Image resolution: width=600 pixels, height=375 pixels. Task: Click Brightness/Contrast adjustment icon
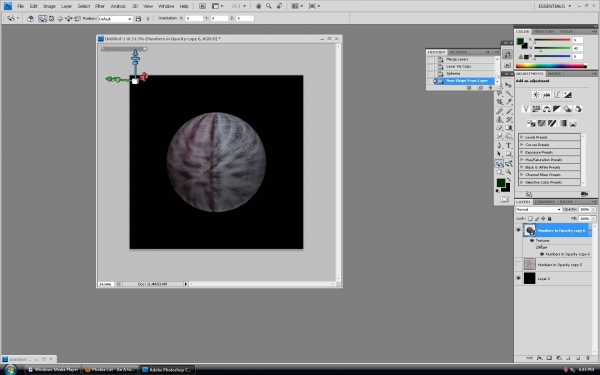[x=536, y=95]
